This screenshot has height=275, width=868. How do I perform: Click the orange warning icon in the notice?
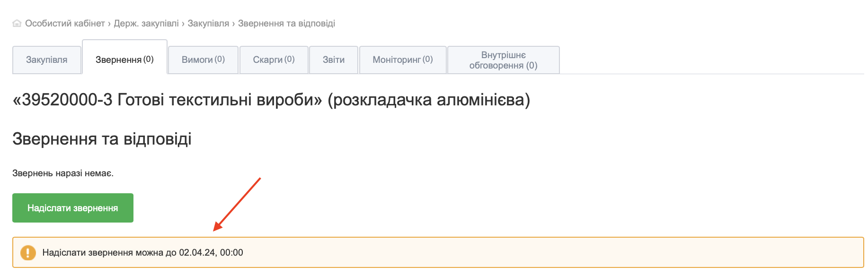click(28, 253)
